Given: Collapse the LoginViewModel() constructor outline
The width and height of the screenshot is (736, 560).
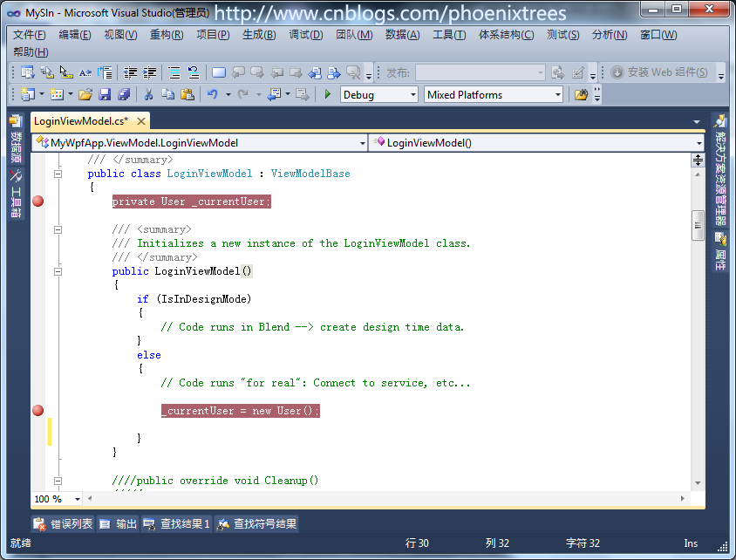Looking at the screenshot, I should [x=58, y=271].
